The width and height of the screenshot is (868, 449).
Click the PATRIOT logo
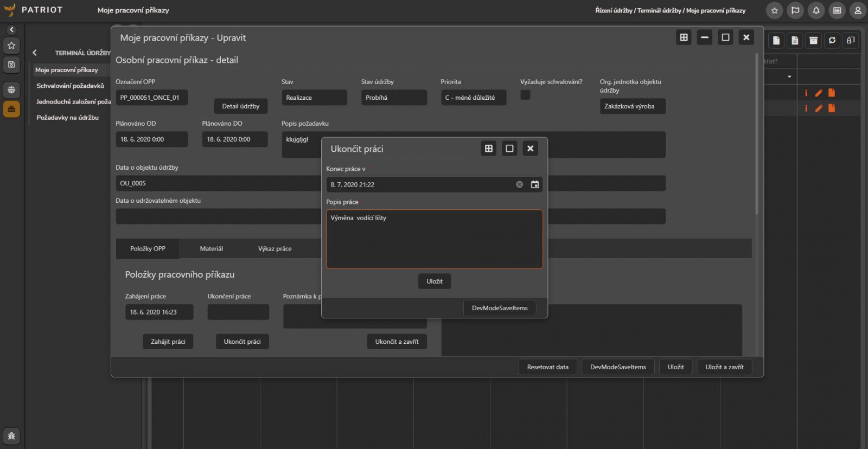(x=33, y=10)
